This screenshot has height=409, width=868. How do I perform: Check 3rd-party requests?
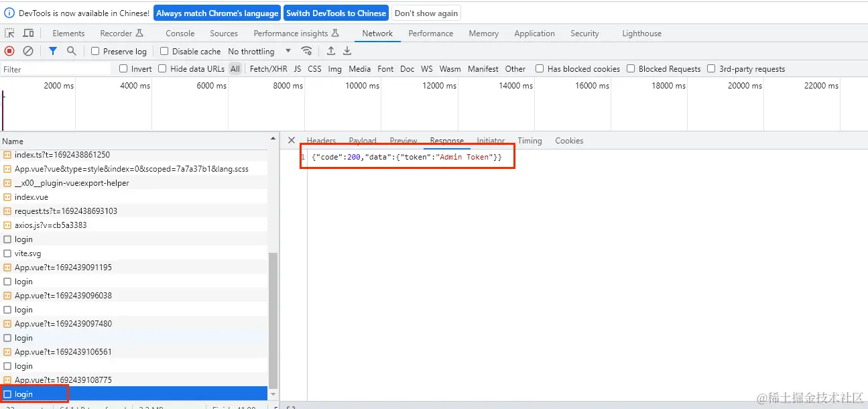[711, 68]
